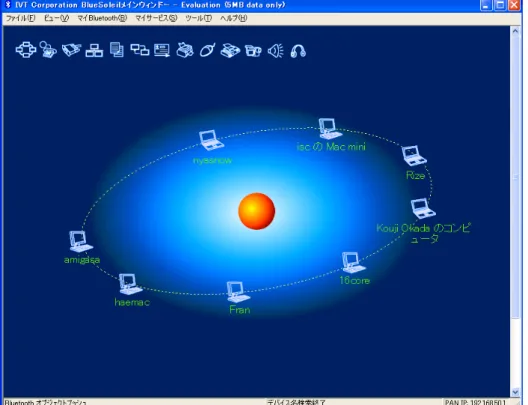Image resolution: width=528 pixels, height=405 pixels.
Task: Click the vertical scrollbar up arrow
Action: point(515,31)
